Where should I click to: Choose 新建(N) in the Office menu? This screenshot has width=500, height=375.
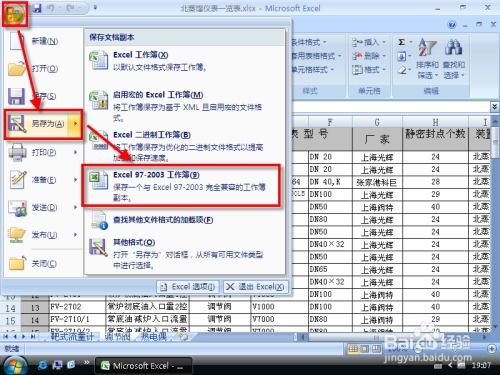43,41
